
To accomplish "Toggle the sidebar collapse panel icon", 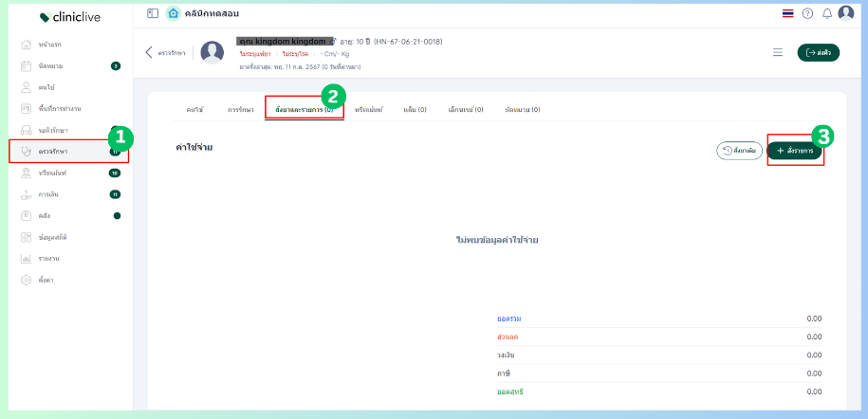I will click(153, 13).
